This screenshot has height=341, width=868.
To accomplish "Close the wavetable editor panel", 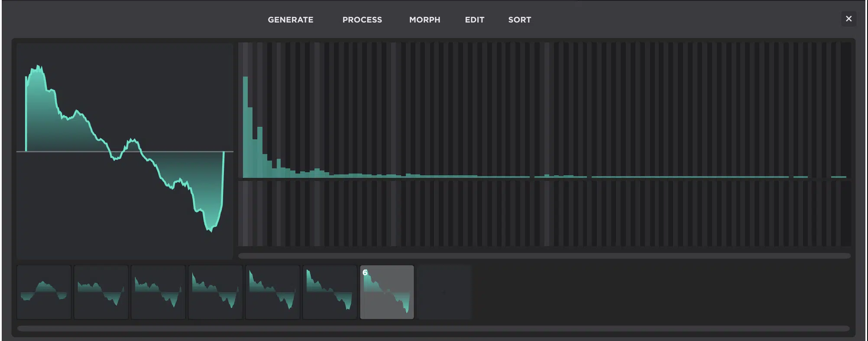I will 849,19.
